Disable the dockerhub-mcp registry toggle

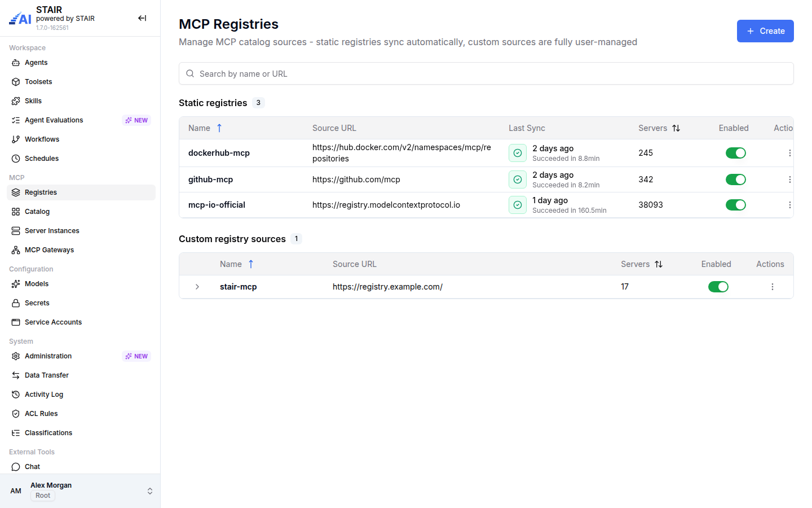click(x=735, y=153)
